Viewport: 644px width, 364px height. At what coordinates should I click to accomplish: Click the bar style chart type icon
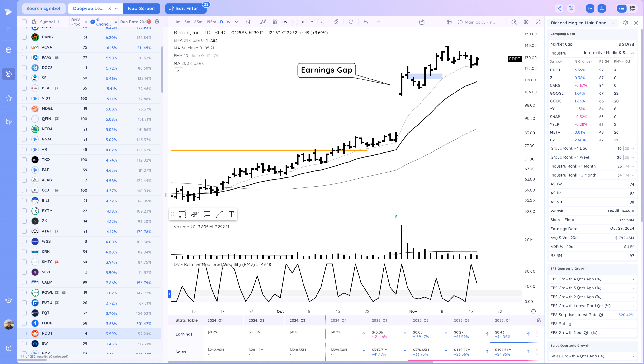(248, 22)
